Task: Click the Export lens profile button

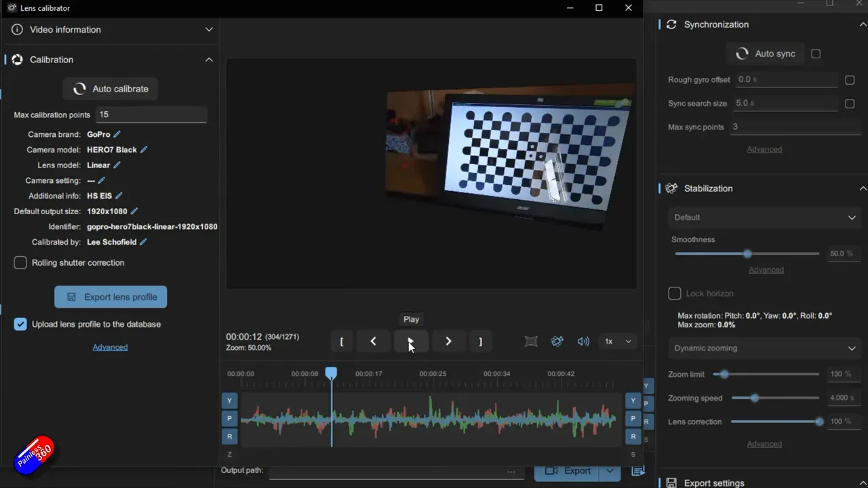Action: click(111, 297)
